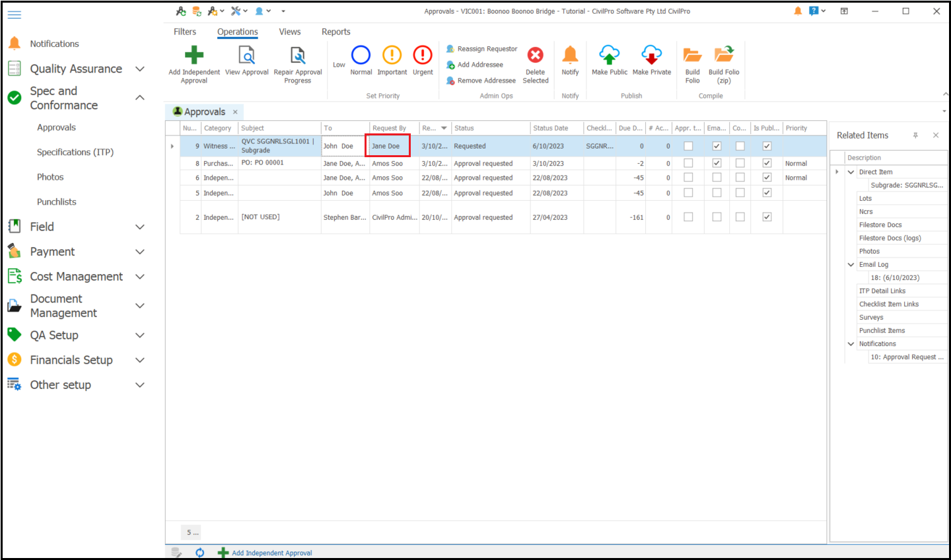Open the Re... column sort dropdown

444,128
